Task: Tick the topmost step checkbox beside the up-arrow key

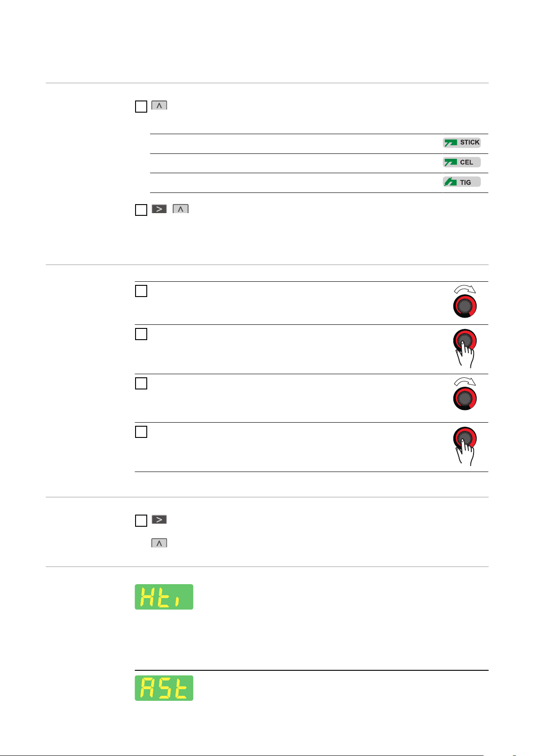Action: tap(141, 106)
